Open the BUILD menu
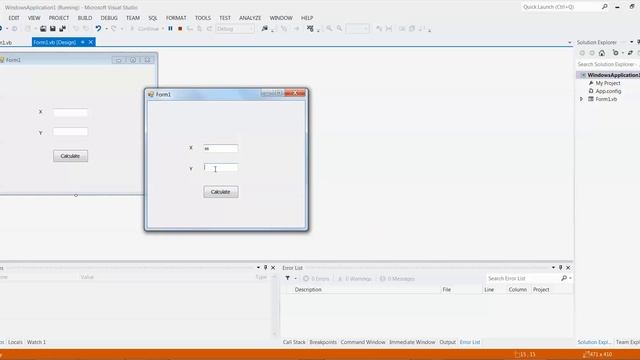Image resolution: width=640 pixels, height=360 pixels. coord(84,18)
